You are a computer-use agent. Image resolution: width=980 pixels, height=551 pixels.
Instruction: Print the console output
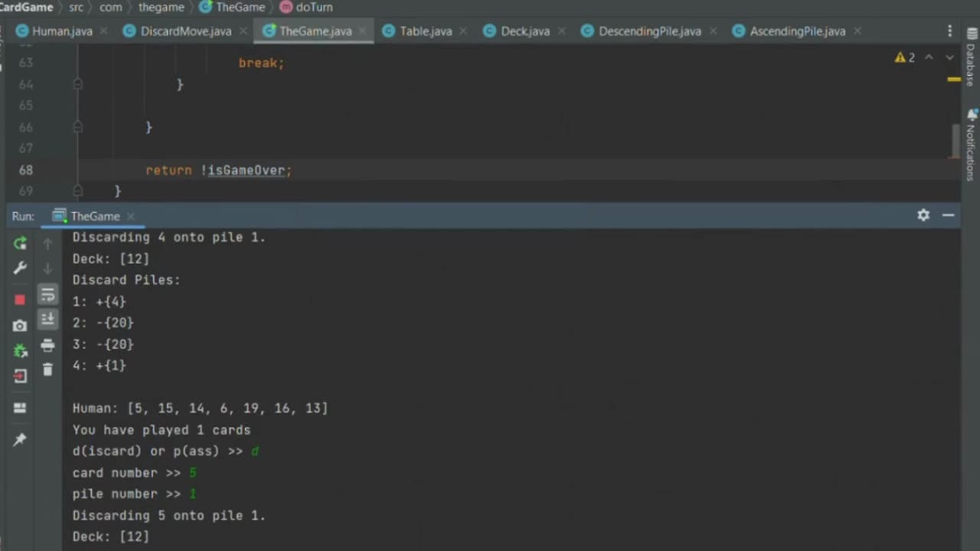click(x=47, y=345)
